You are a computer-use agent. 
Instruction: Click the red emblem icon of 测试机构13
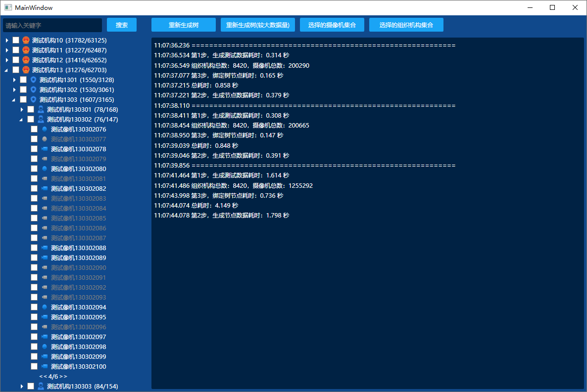click(26, 70)
